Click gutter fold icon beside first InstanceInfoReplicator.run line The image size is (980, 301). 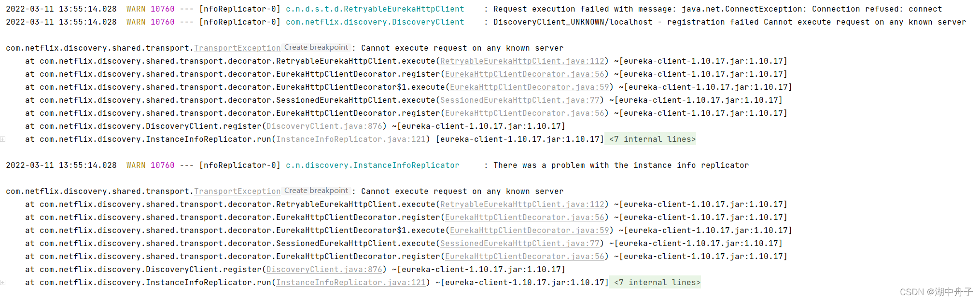(3, 139)
